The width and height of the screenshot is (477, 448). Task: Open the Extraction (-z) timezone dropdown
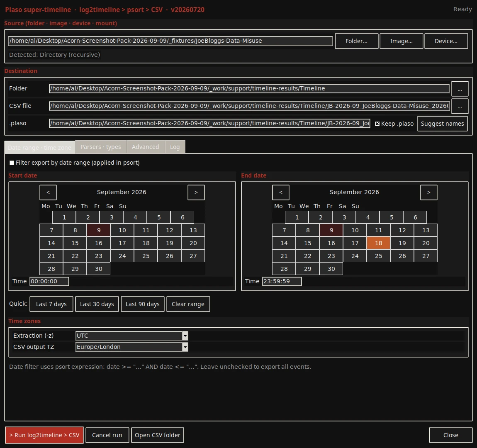click(185, 336)
